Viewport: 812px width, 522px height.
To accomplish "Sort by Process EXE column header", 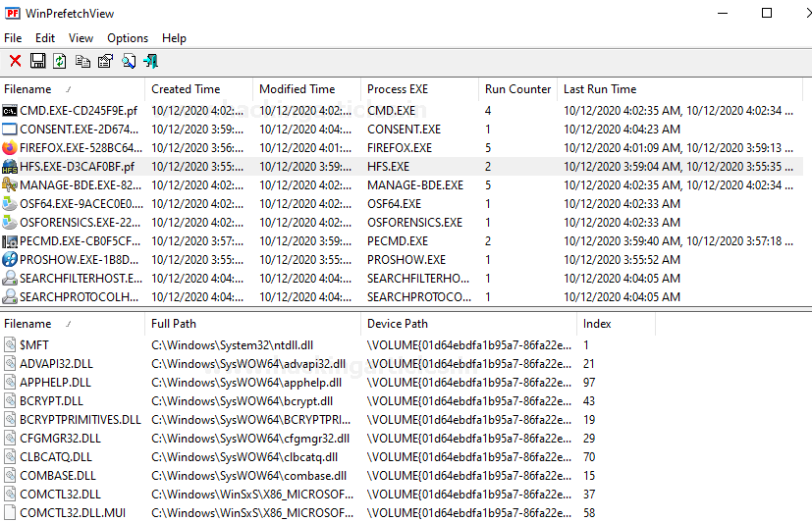I will pyautogui.click(x=419, y=89).
